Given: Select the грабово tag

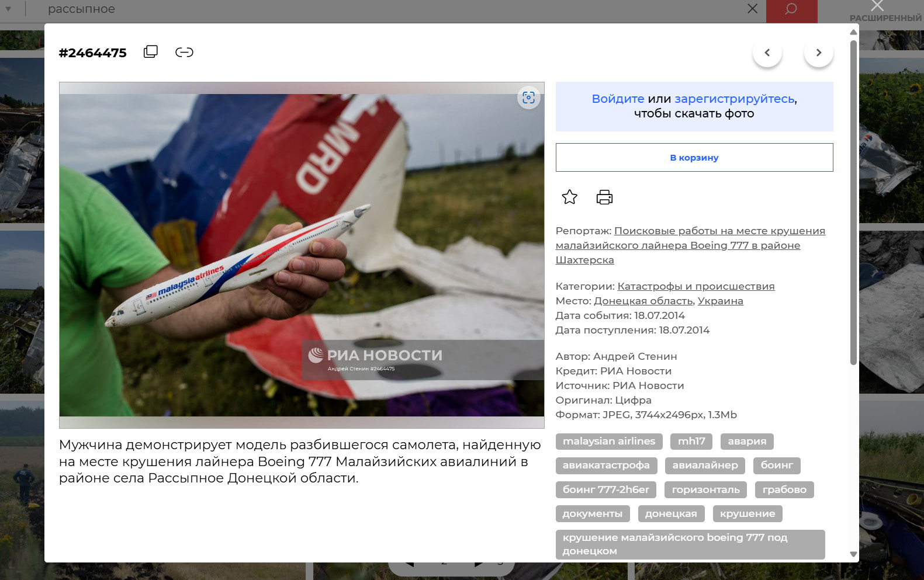Looking at the screenshot, I should click(x=784, y=489).
